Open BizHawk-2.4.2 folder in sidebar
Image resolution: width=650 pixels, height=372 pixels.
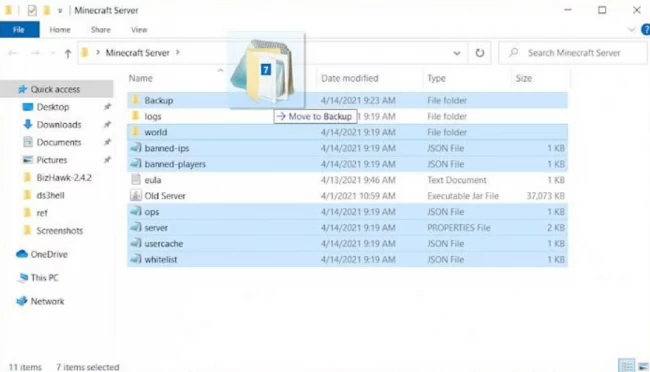[x=64, y=177]
